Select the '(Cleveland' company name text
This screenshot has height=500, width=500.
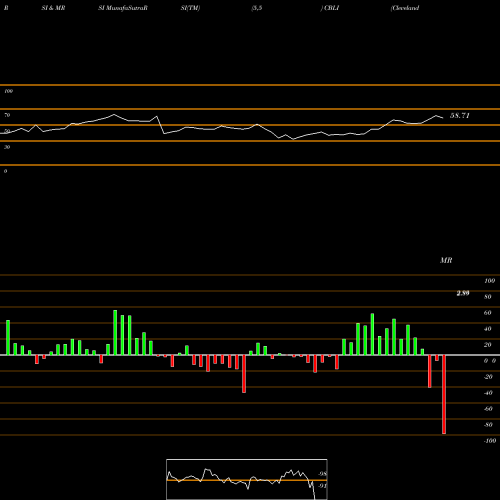click(405, 8)
